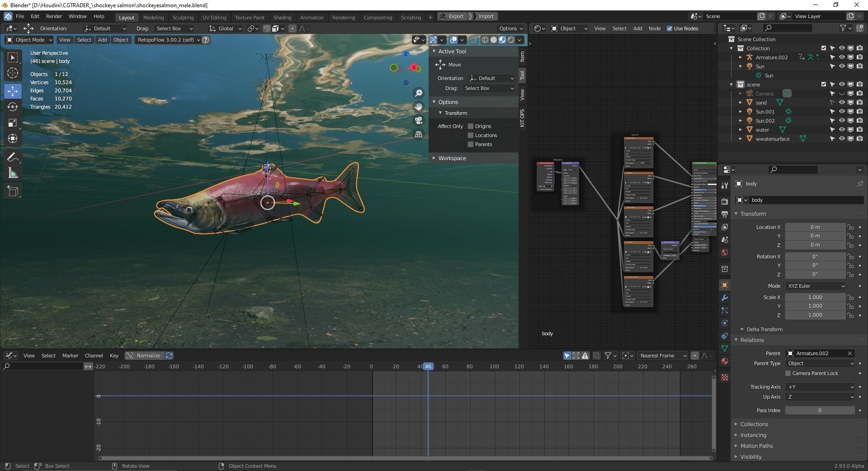Screen dimensions: 868x471
Task: Click the Pass Index value field
Action: point(819,410)
